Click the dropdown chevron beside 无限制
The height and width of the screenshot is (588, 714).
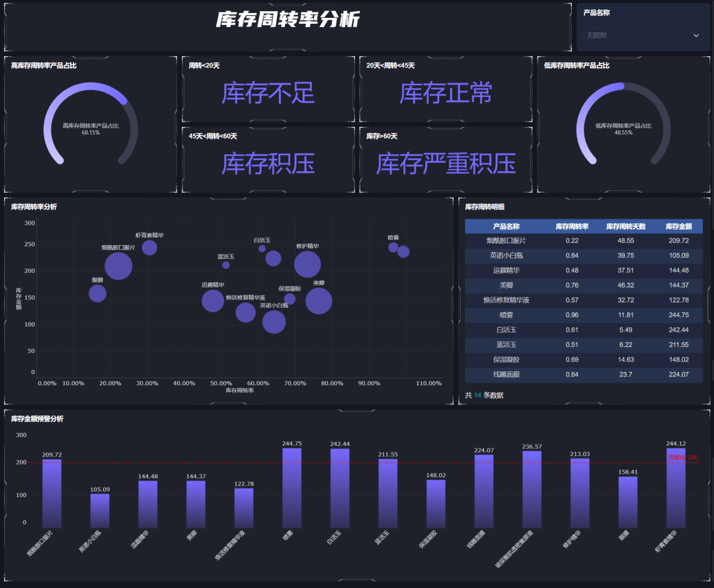(x=696, y=36)
